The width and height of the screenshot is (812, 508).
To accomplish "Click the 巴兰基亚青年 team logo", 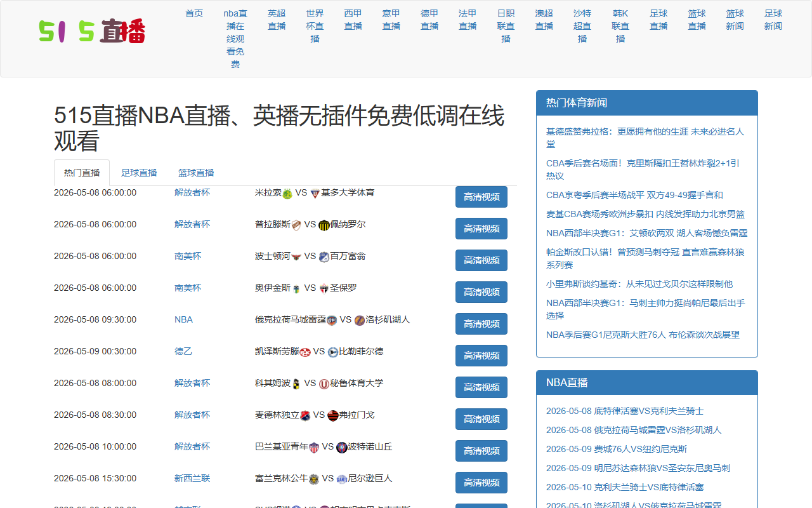I will 314,448.
